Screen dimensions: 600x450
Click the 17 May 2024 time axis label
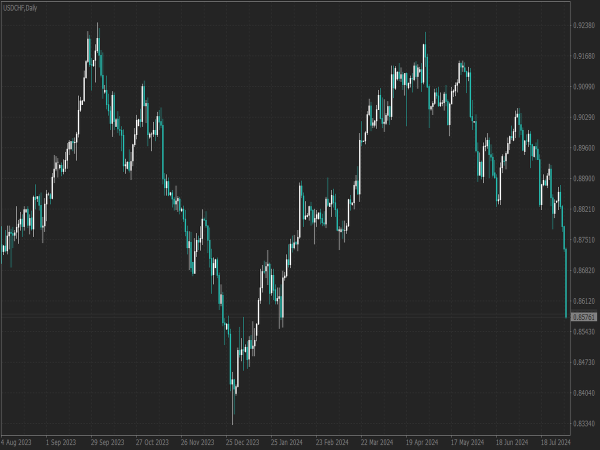[x=467, y=442]
